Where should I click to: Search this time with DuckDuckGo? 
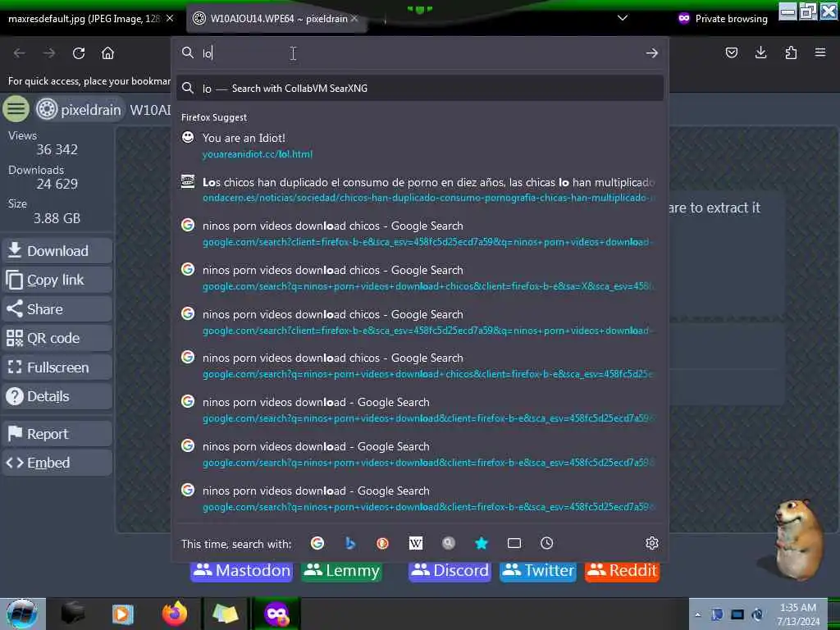382,543
